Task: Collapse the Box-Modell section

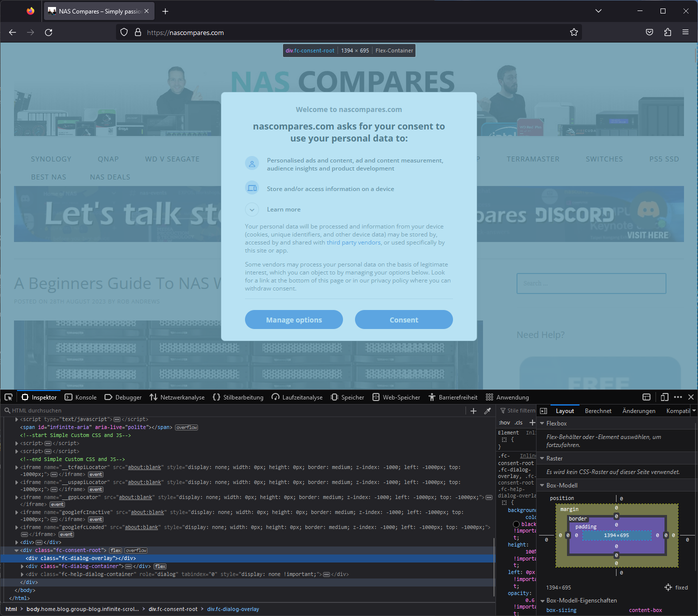Action: coord(542,485)
